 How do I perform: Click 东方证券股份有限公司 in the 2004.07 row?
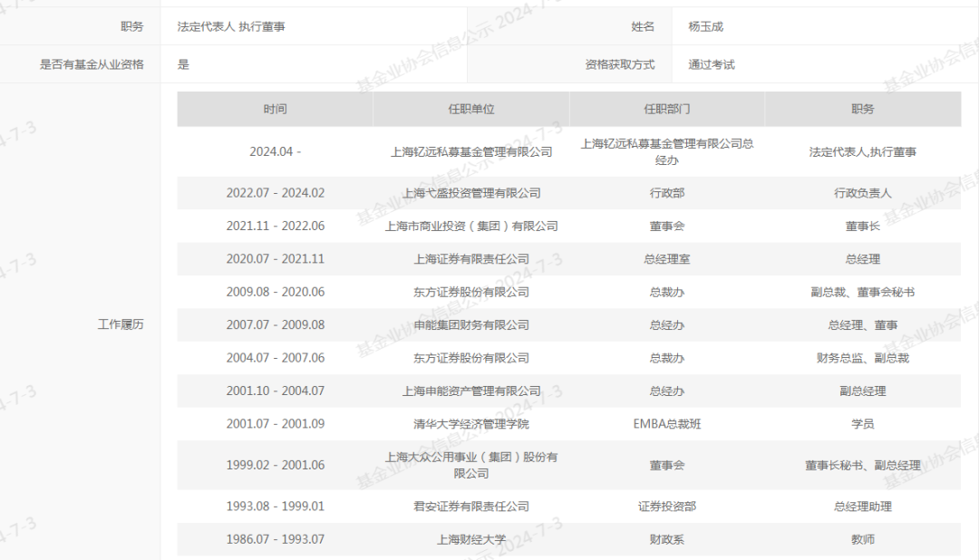point(470,357)
